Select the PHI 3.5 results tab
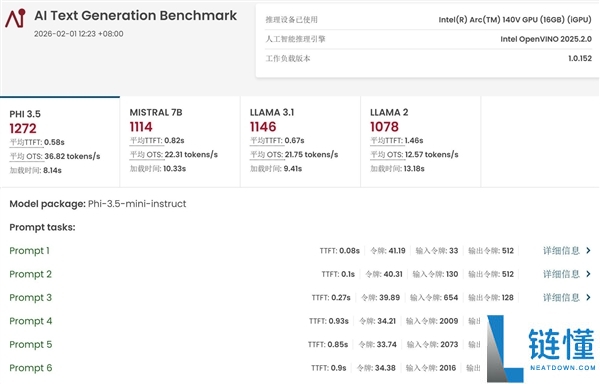Viewport: 600px width, 384px height. (x=60, y=142)
